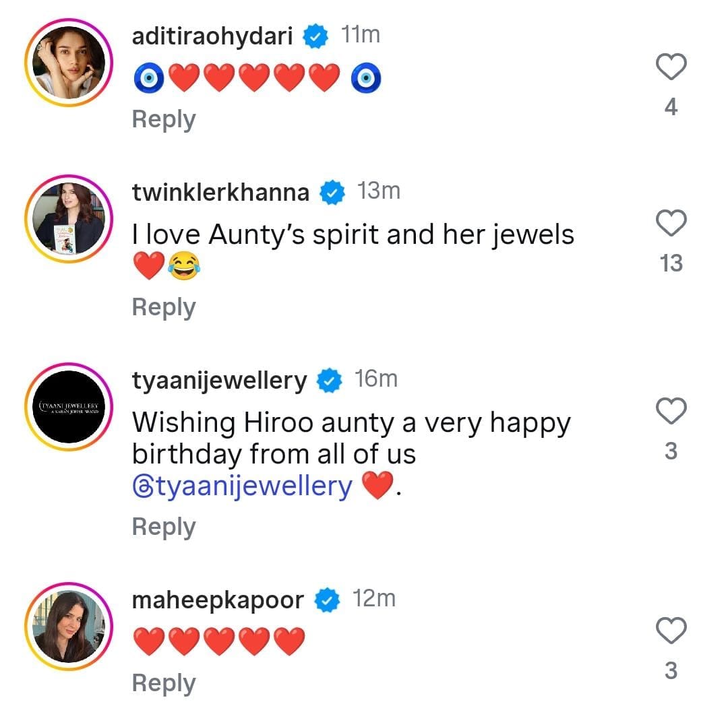Like aditiraohydari's comment with the heart
The width and height of the screenshot is (728, 702).
671,67
